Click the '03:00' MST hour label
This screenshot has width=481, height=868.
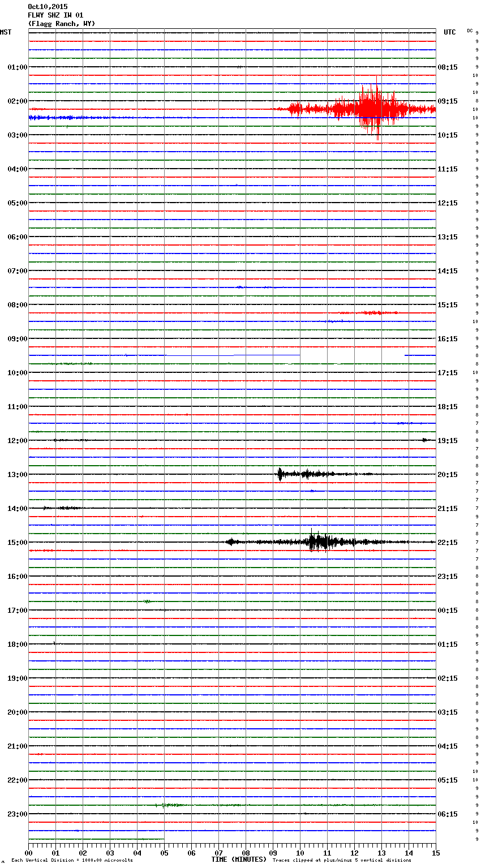tap(17, 135)
